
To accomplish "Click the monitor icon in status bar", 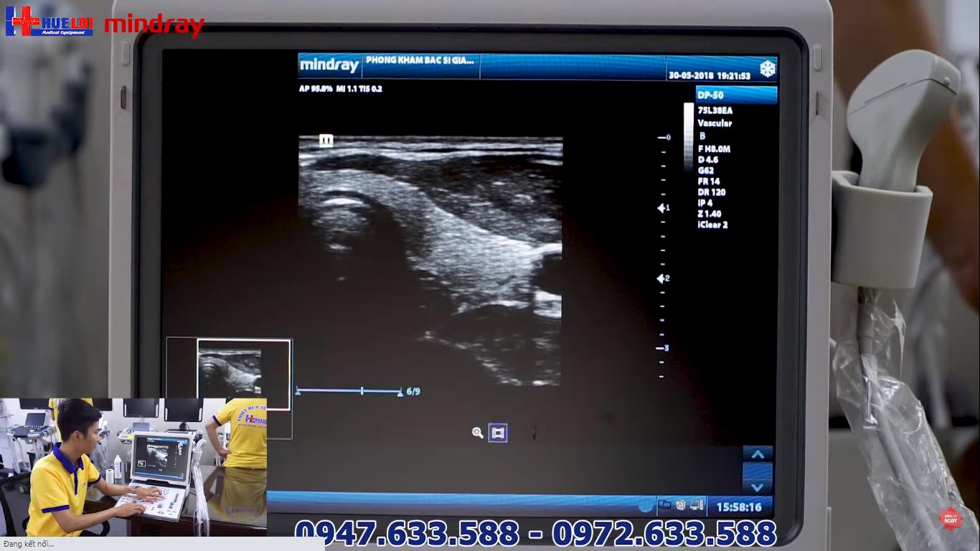I will (x=695, y=505).
